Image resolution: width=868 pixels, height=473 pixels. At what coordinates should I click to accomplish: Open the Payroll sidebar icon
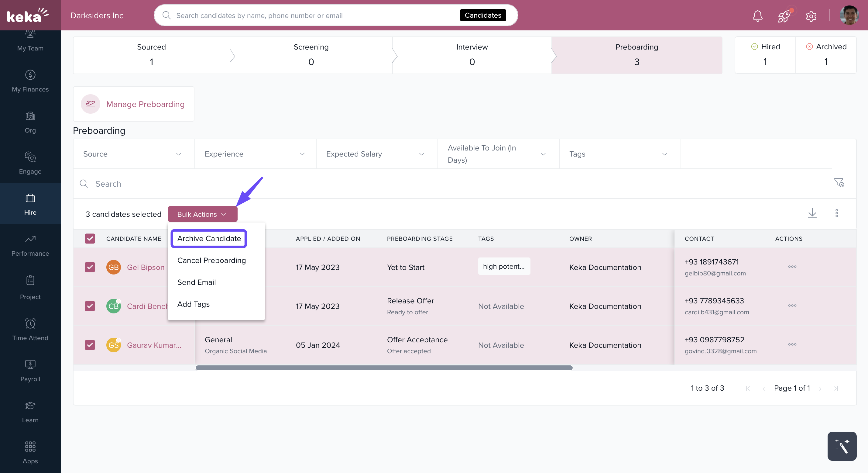30,370
